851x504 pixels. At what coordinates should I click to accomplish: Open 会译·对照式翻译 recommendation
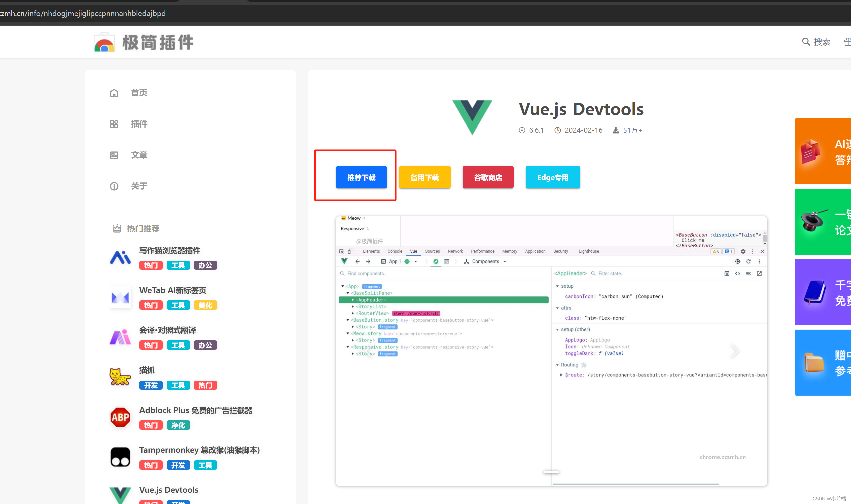168,330
